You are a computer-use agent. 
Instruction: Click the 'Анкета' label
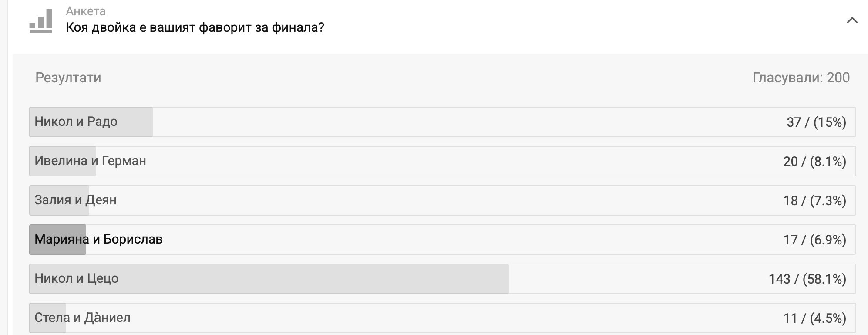click(x=86, y=11)
